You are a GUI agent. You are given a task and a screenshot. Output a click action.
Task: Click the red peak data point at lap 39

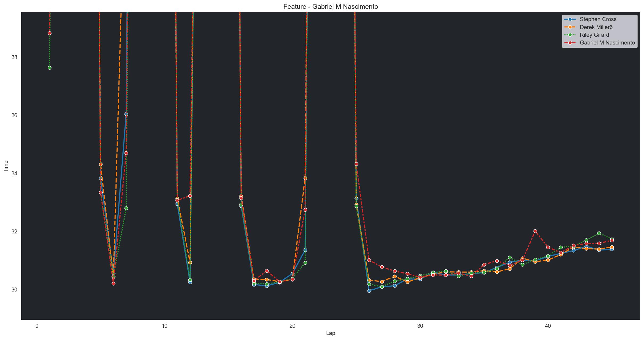click(x=535, y=231)
